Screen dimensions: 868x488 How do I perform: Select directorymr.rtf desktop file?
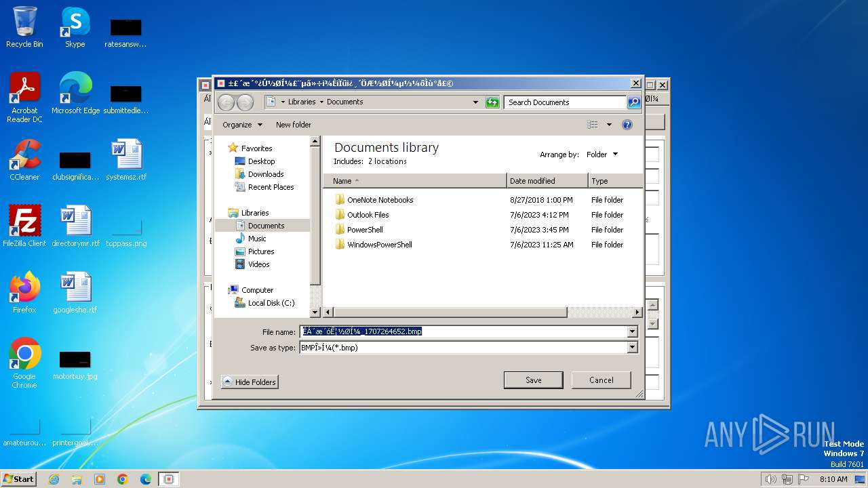(75, 226)
